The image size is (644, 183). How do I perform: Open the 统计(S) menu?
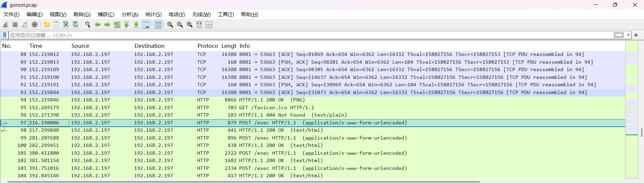click(153, 14)
